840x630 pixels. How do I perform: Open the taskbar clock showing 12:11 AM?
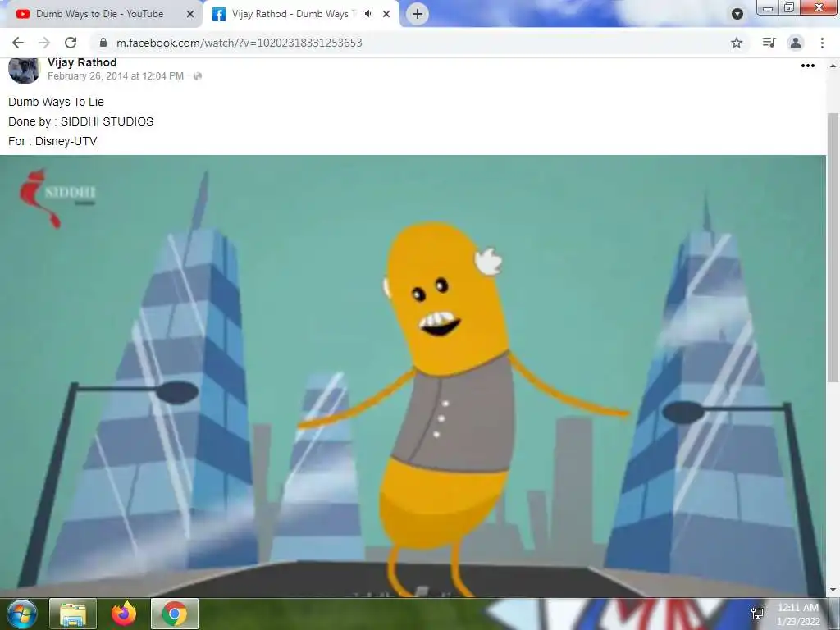tap(798, 614)
